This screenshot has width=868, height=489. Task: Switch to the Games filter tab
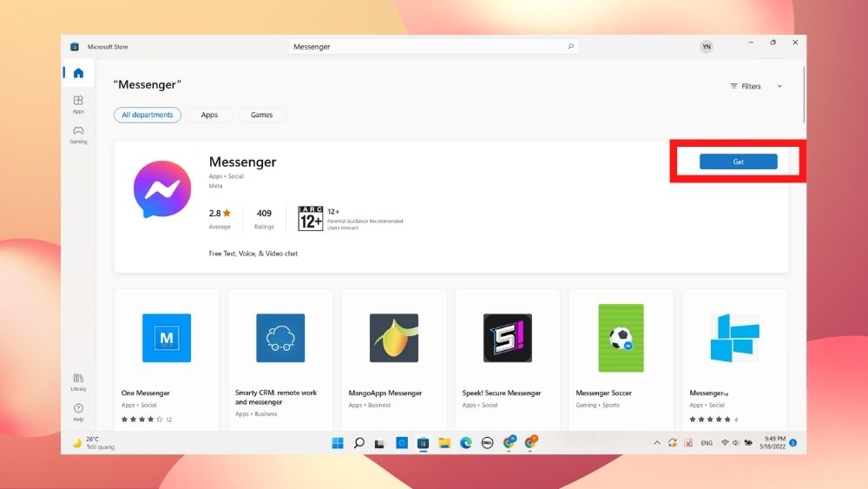point(261,115)
